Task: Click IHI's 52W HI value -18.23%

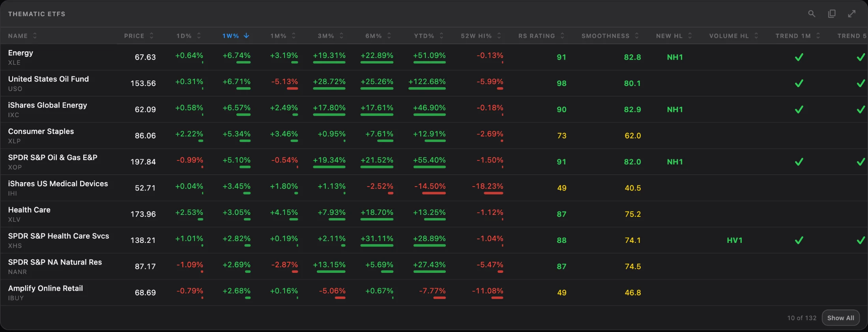Action: click(x=488, y=186)
